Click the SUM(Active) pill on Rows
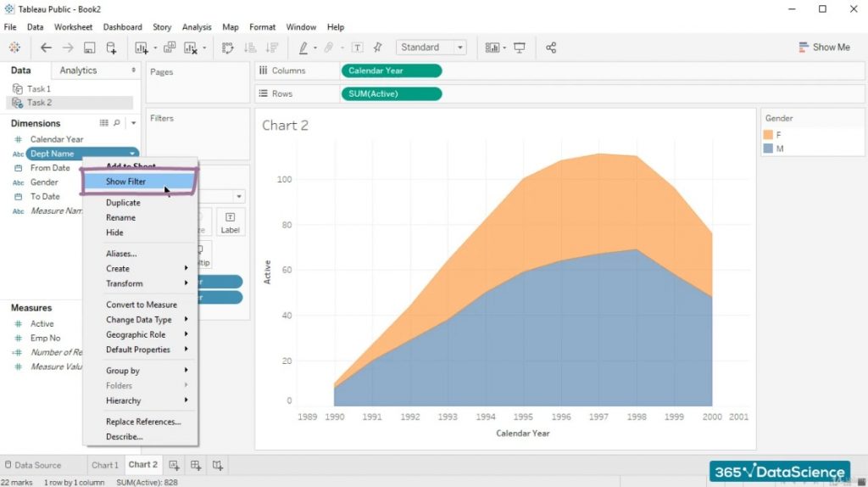 coord(392,93)
